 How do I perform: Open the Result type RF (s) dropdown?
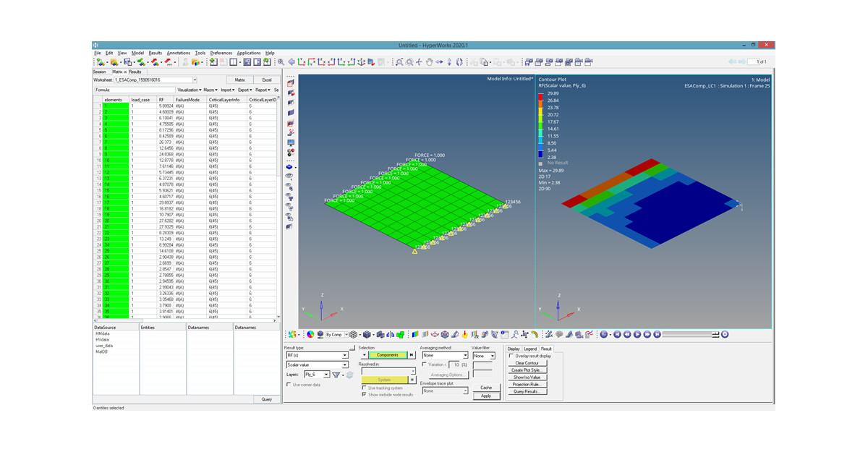345,356
